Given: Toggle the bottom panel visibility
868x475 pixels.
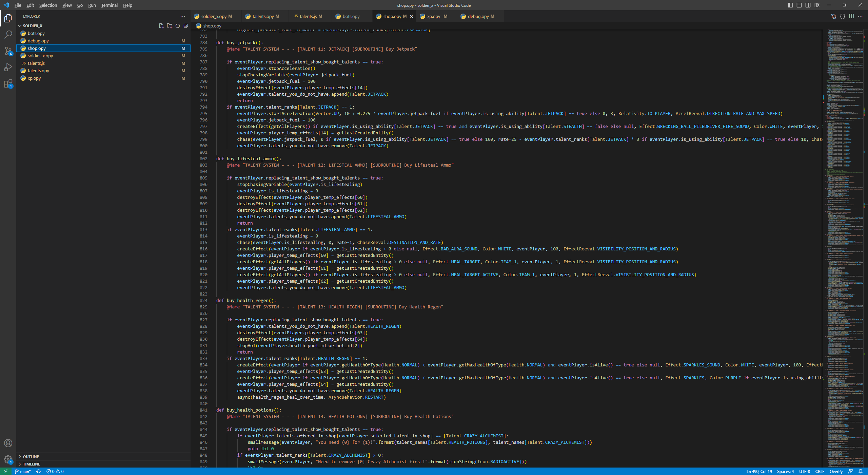Looking at the screenshot, I should 799,5.
